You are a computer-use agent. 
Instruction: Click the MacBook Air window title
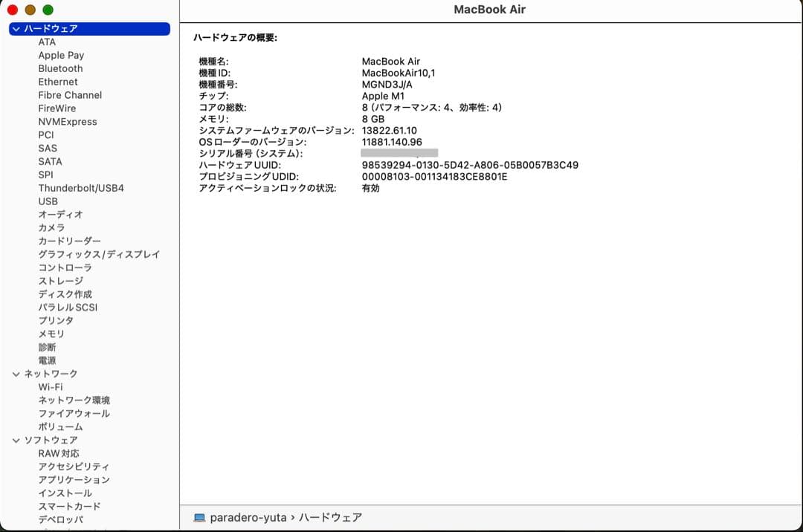(x=489, y=10)
